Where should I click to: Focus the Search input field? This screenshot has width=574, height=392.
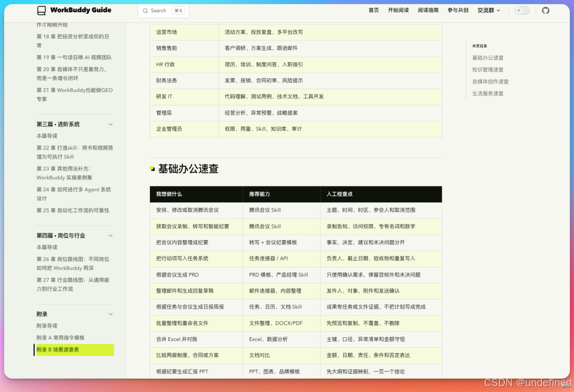[x=164, y=11]
